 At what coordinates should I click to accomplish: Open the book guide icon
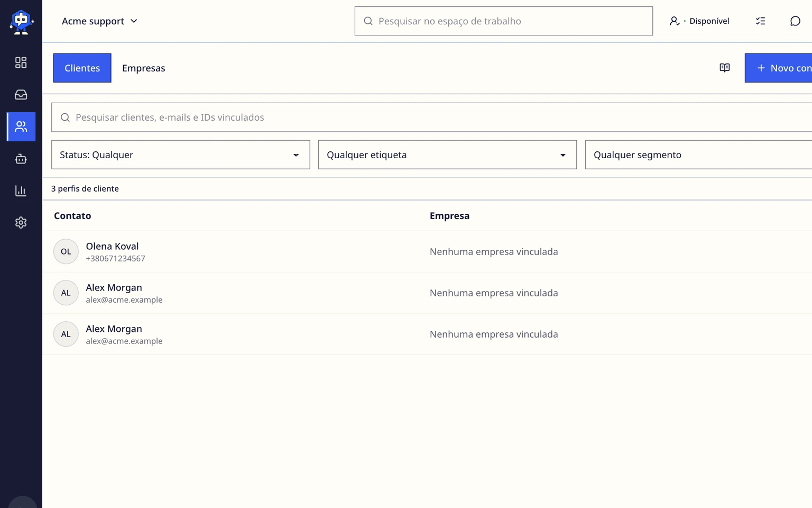[725, 68]
